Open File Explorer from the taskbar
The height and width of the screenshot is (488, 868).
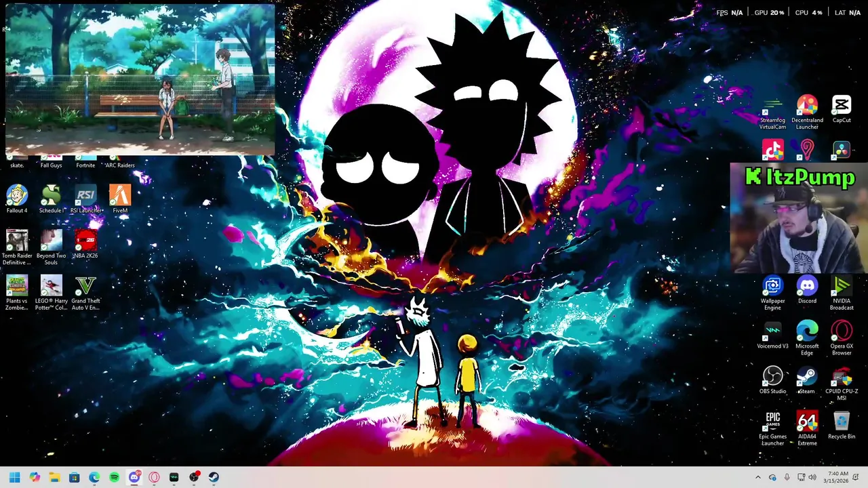54,477
